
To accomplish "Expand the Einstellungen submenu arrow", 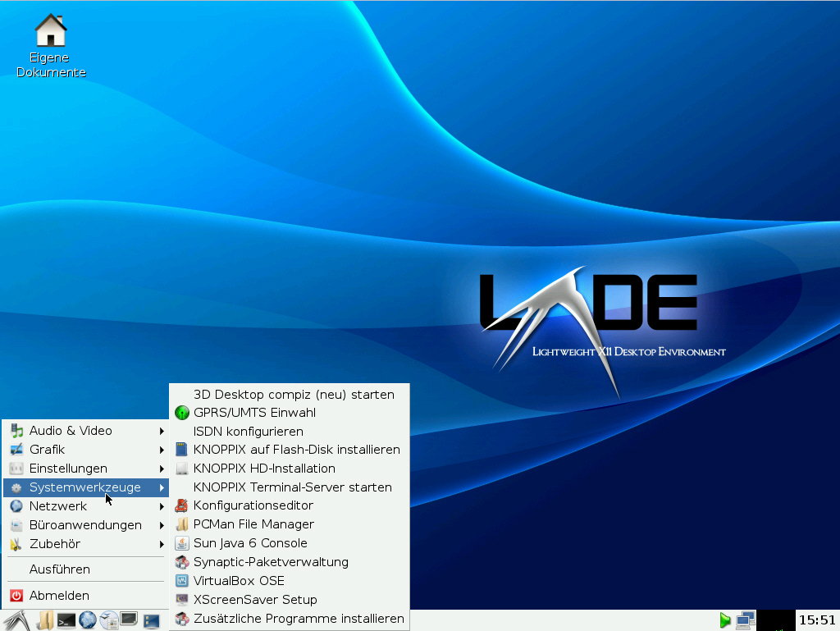I will 162,469.
